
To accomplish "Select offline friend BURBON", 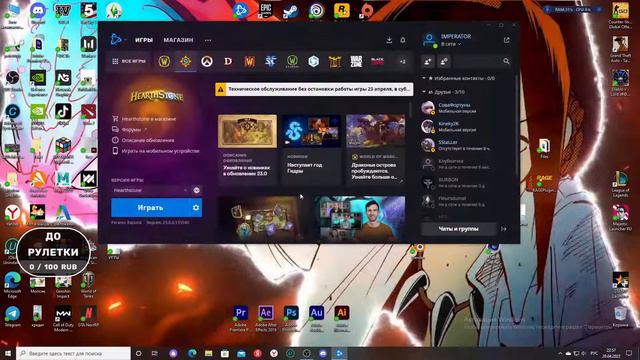I will 465,182.
